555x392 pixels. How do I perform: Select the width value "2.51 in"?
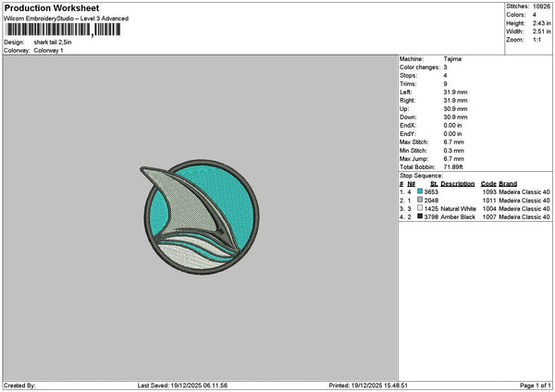click(x=541, y=31)
